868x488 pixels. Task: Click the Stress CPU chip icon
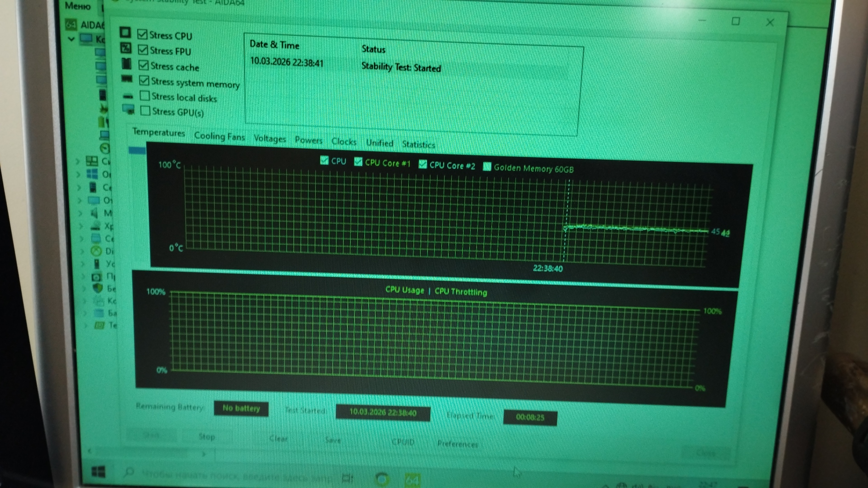click(125, 33)
